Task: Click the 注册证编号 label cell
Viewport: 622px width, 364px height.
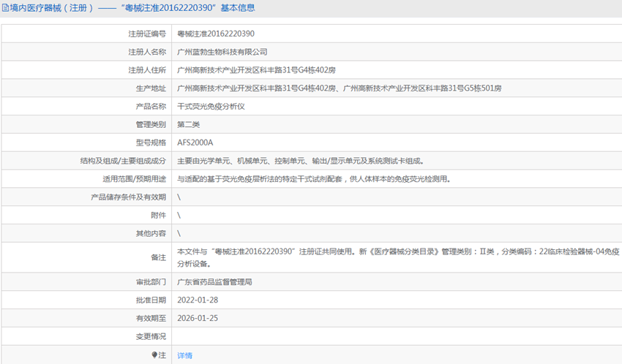Action: point(86,34)
